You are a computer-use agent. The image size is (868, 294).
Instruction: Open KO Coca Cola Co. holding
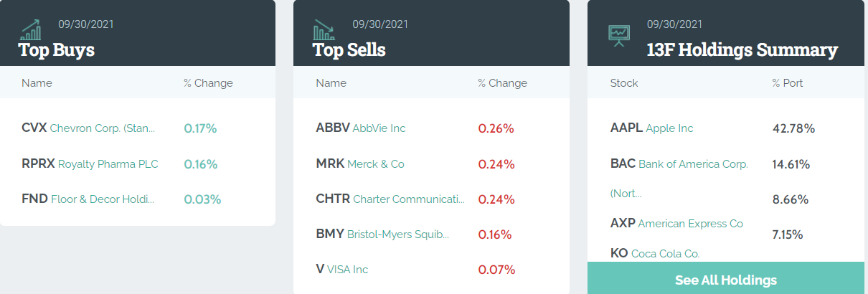(655, 253)
